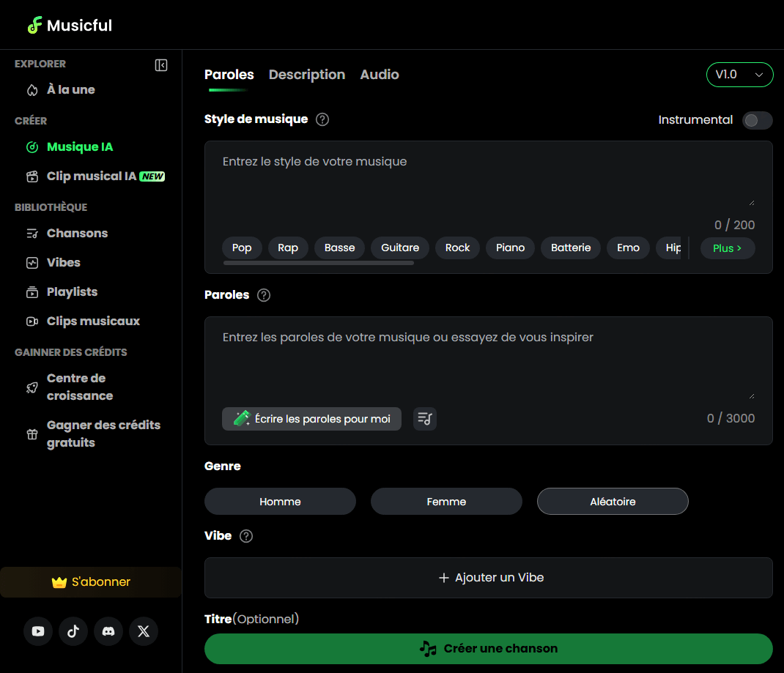Open the Discord community icon
Viewport: 784px width, 673px height.
(108, 631)
